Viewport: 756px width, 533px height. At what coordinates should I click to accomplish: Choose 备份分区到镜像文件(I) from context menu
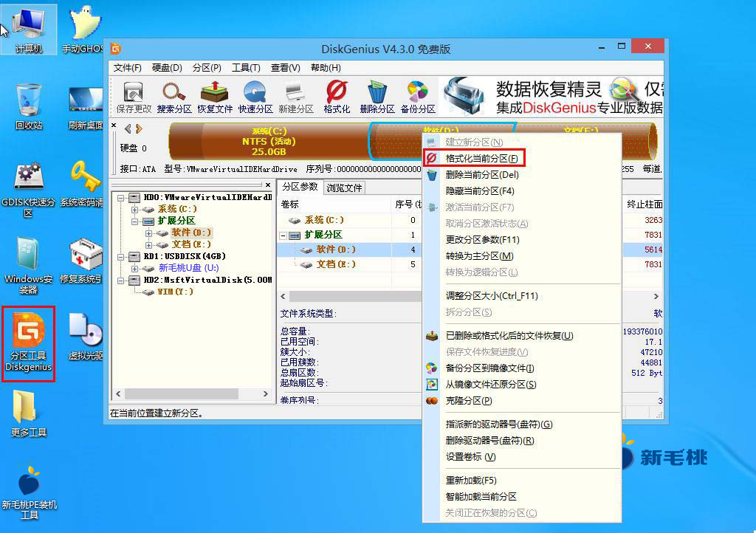(522, 368)
